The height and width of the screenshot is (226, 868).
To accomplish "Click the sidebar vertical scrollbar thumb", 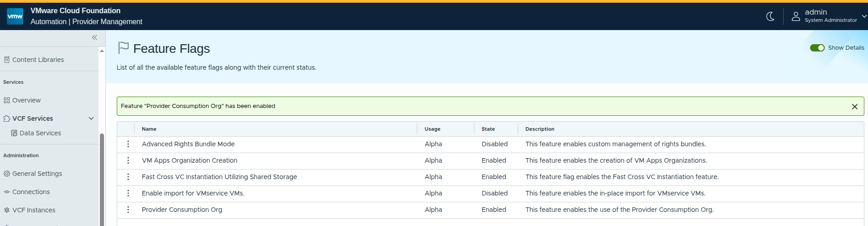I will coord(102,180).
